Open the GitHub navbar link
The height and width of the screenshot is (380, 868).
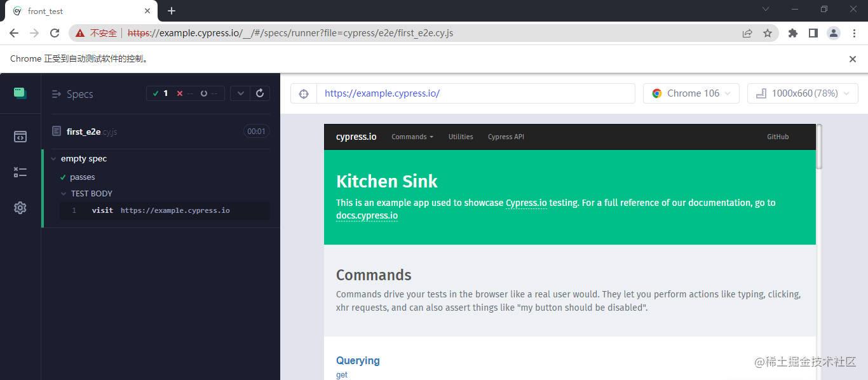point(778,137)
